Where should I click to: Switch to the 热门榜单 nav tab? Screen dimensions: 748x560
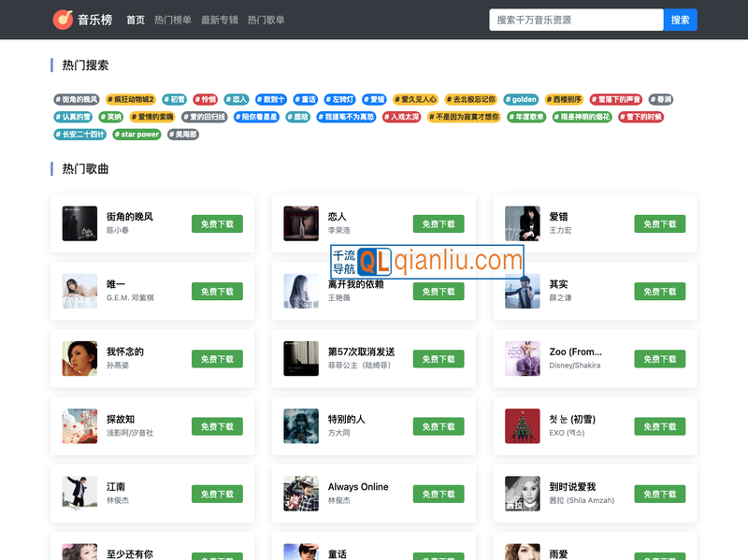[x=173, y=20]
